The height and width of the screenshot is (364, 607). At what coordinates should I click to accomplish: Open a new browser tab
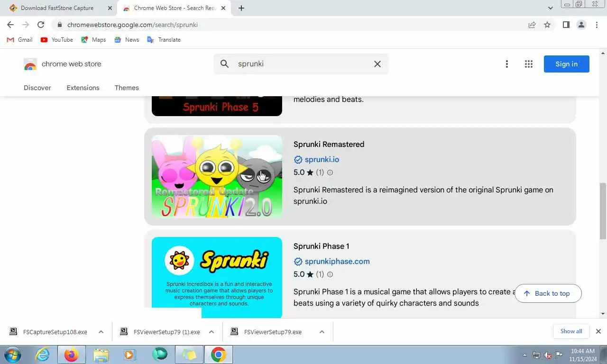[241, 8]
